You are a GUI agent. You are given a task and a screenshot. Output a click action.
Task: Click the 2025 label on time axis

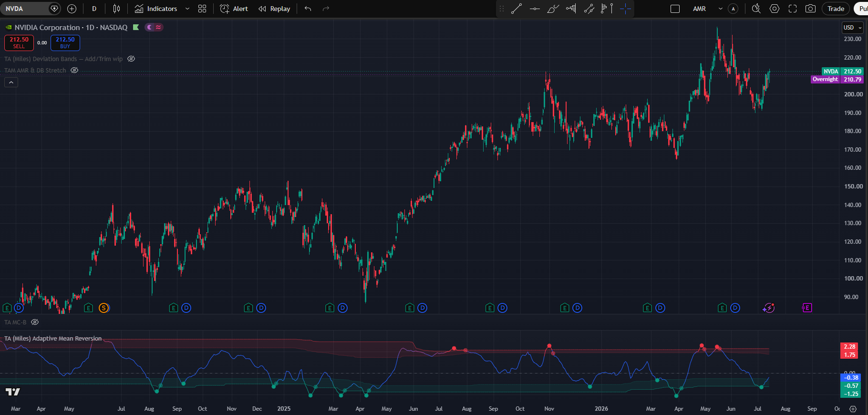click(x=284, y=409)
